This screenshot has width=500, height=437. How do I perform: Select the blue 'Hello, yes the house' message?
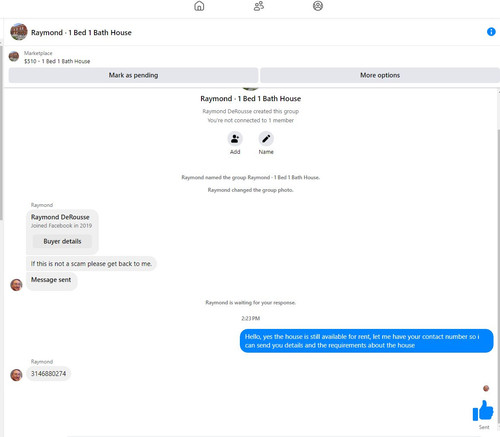click(366, 341)
